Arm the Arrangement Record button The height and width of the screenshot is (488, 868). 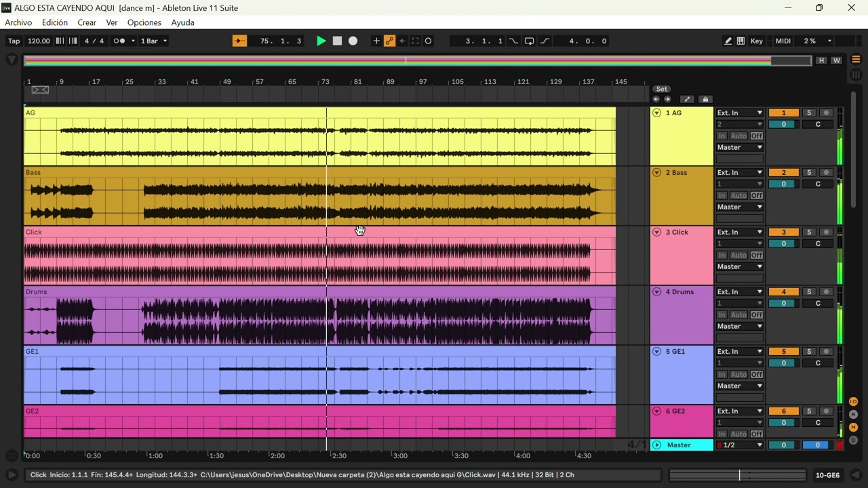[353, 41]
